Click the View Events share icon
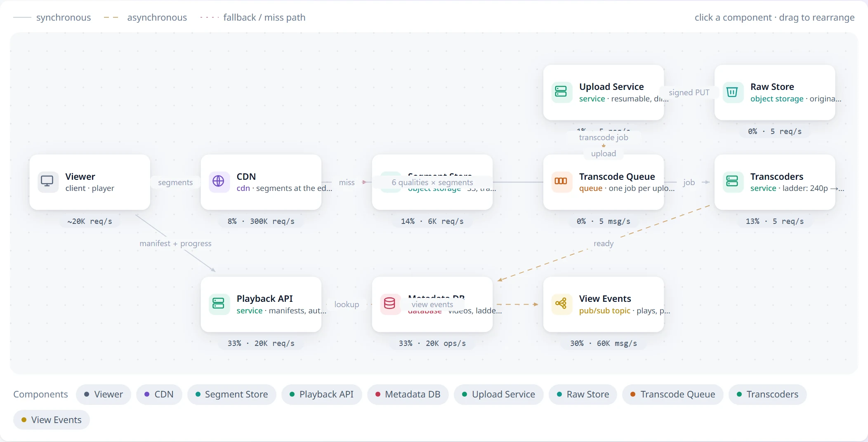The height and width of the screenshot is (442, 868). coord(561,304)
